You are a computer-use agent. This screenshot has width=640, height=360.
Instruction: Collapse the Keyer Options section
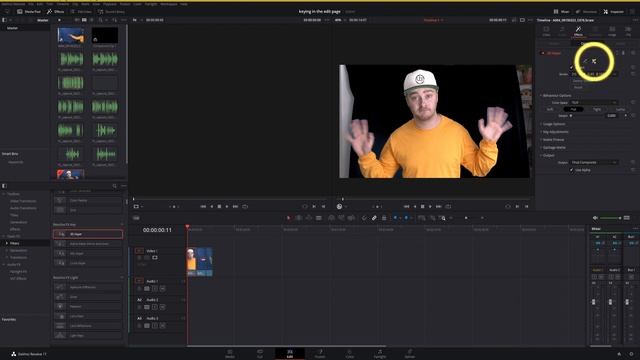click(x=556, y=96)
